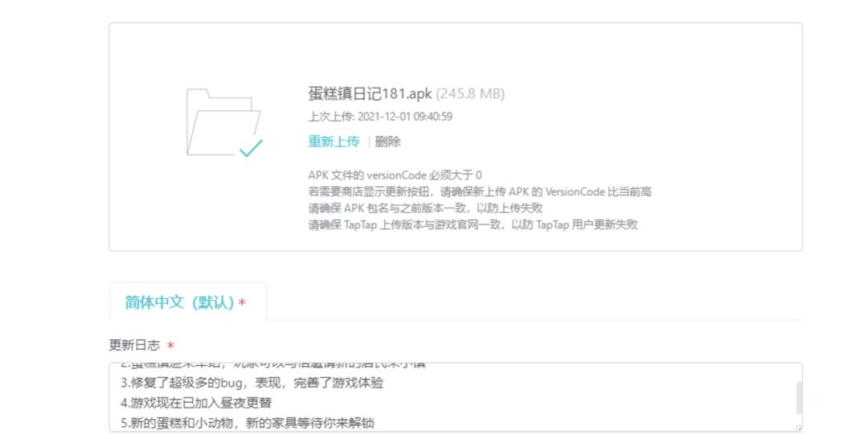Click 重新上传 to re-upload the APK
This screenshot has height=439, width=868.
click(334, 142)
